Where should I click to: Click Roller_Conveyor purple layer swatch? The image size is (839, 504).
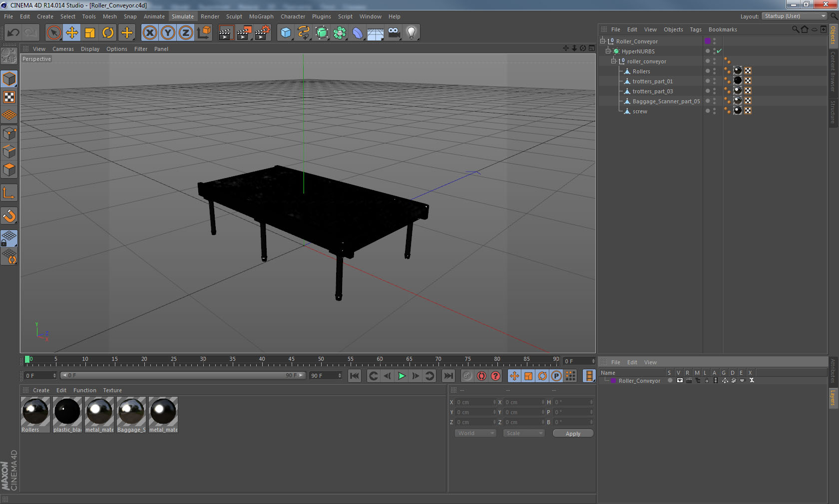708,41
